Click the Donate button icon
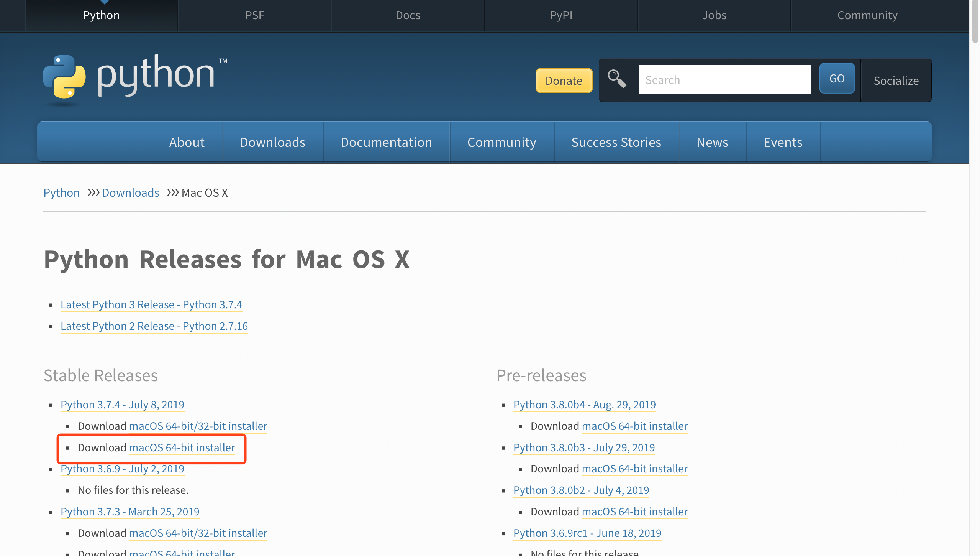The width and height of the screenshot is (980, 556). click(564, 80)
